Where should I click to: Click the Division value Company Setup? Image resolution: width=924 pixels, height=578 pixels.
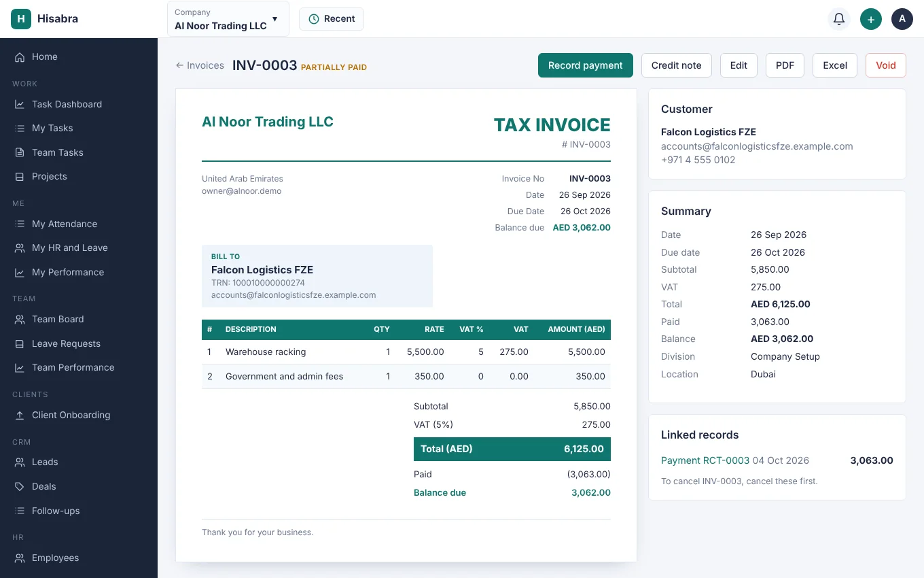(x=785, y=357)
